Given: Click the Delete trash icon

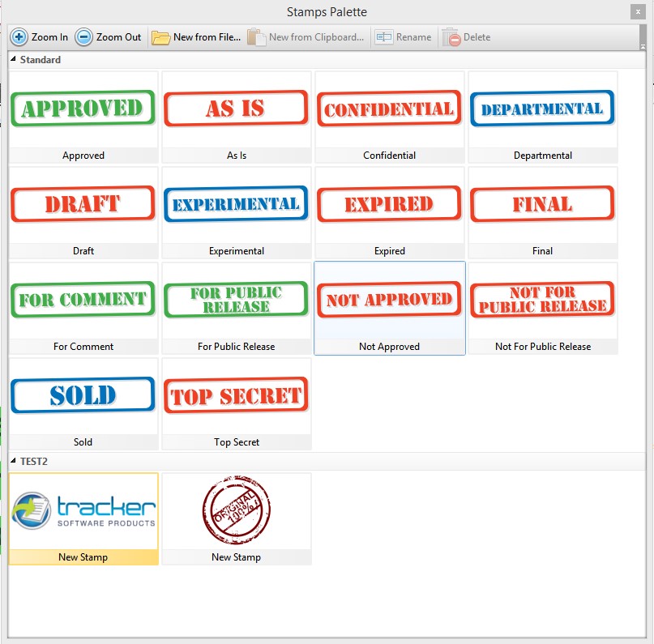Looking at the screenshot, I should 451,37.
